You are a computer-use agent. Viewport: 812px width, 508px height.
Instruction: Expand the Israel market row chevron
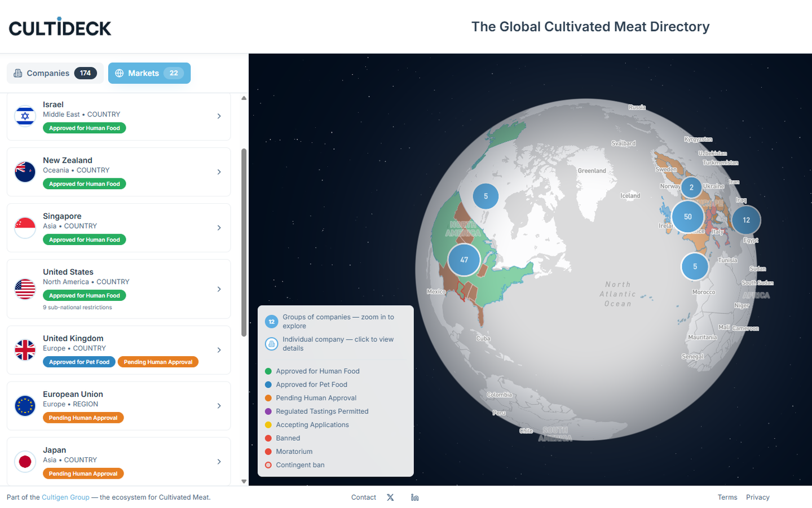click(219, 116)
